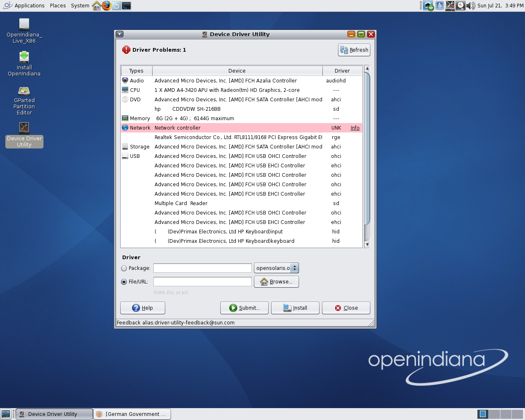The image size is (525, 420).
Task: Click the Device column header
Action: point(237,71)
